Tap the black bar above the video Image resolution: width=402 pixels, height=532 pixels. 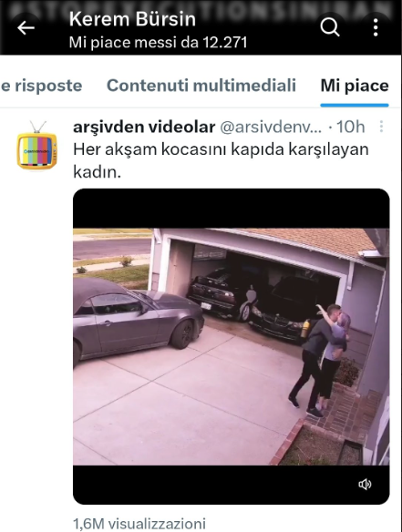pos(232,209)
